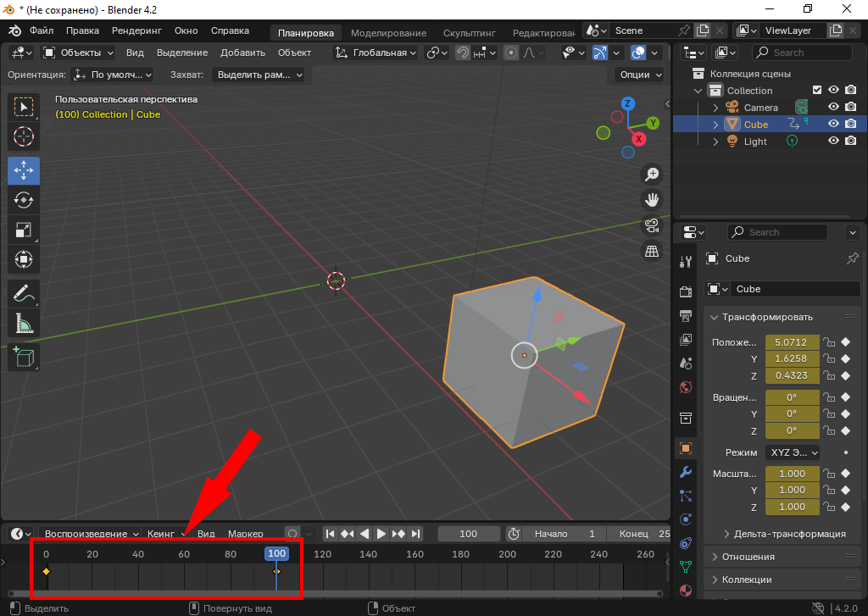Hide the Camera object in outliner
Viewport: 868px width, 616px height.
click(833, 108)
